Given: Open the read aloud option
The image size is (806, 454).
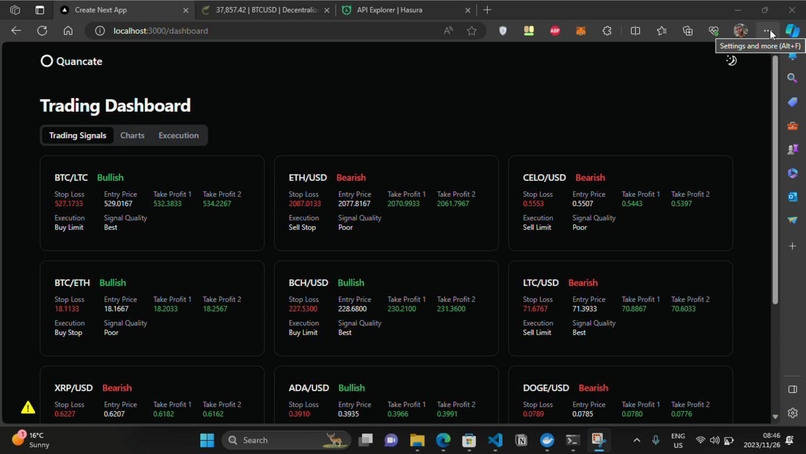Looking at the screenshot, I should (x=448, y=31).
